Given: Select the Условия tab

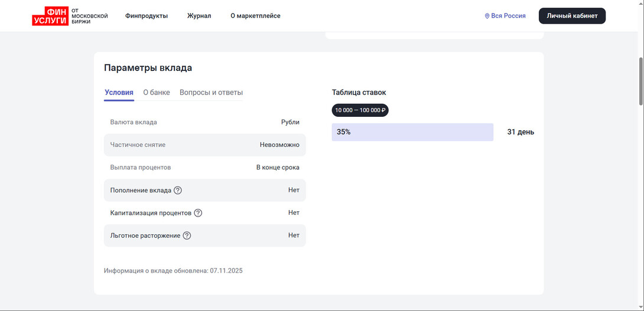Looking at the screenshot, I should [119, 93].
